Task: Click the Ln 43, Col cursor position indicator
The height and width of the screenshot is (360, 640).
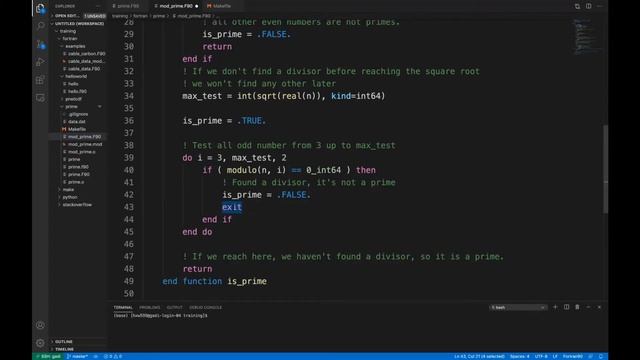Action: tap(479, 356)
